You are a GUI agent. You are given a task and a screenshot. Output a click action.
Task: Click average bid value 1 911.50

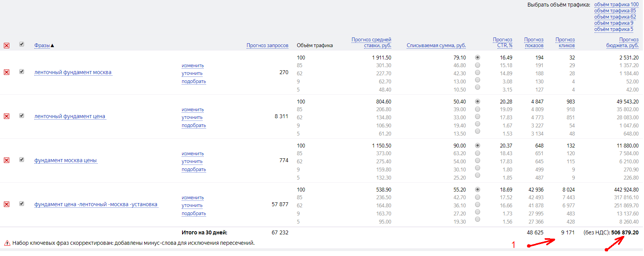click(x=382, y=58)
